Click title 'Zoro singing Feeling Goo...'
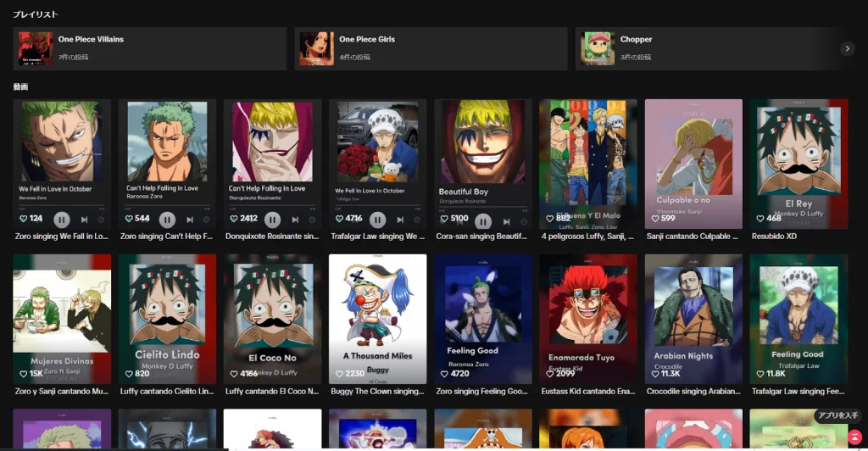 481,392
